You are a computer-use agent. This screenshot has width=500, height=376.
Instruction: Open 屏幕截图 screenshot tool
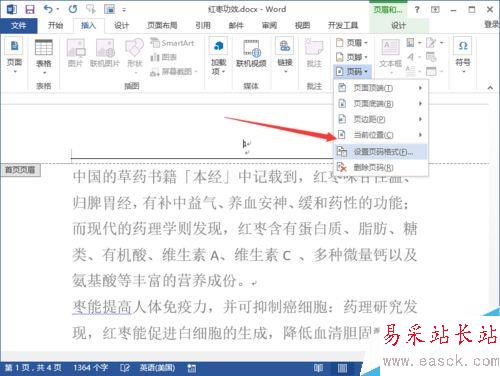174,71
